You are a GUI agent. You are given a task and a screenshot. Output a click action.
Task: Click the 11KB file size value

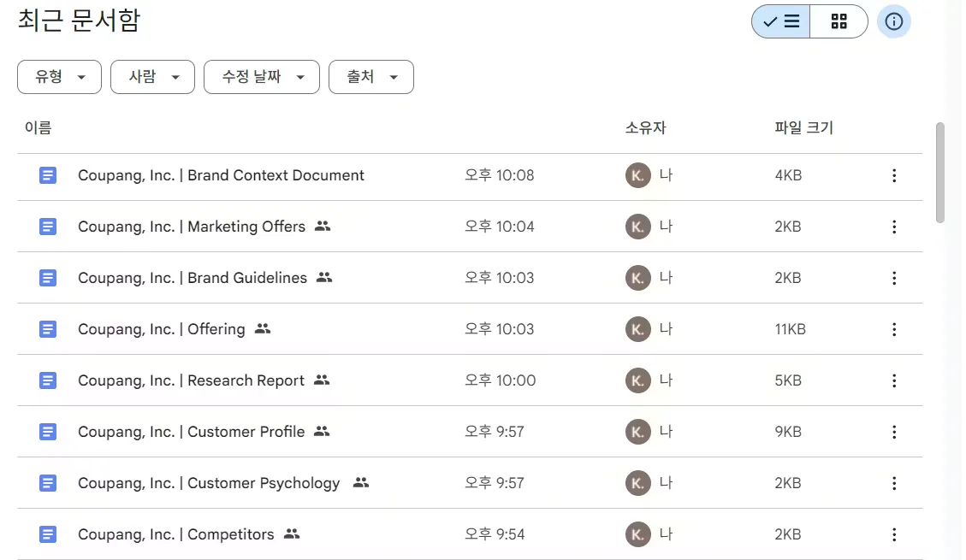click(x=791, y=329)
